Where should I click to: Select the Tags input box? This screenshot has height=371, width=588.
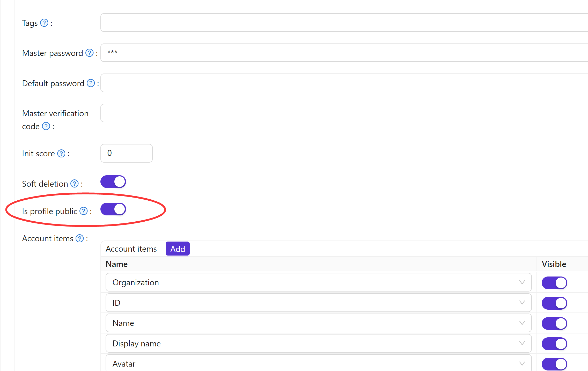344,23
